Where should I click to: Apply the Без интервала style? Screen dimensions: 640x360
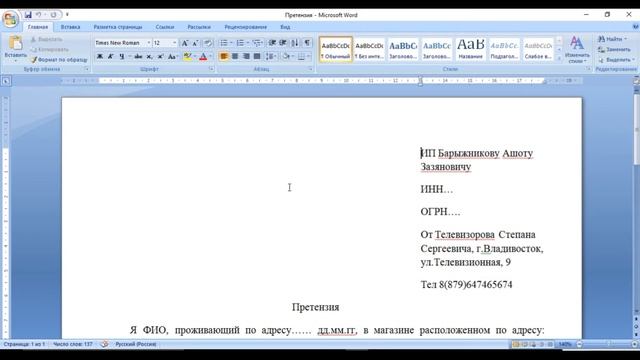(x=369, y=49)
